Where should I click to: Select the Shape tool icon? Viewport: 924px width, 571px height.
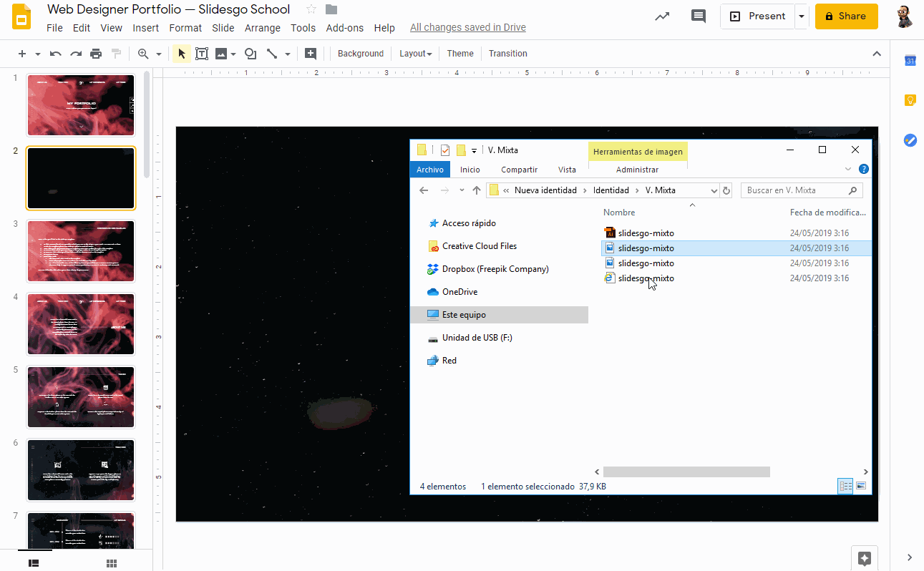(251, 54)
